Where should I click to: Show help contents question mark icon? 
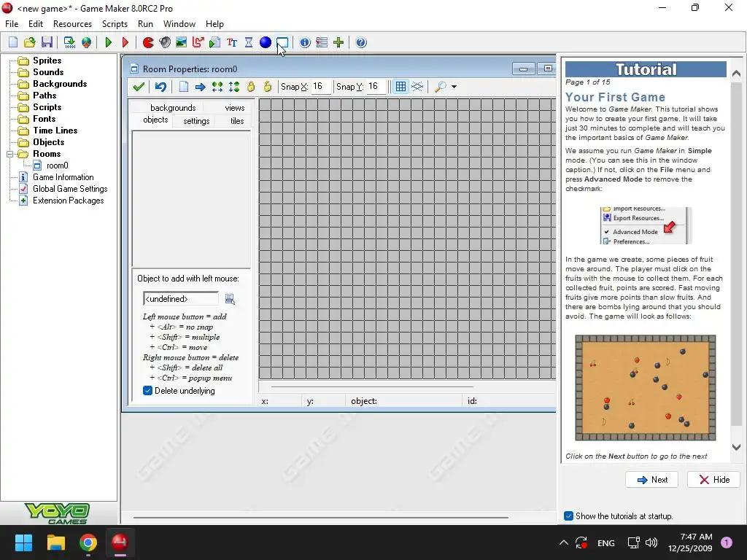click(x=361, y=42)
